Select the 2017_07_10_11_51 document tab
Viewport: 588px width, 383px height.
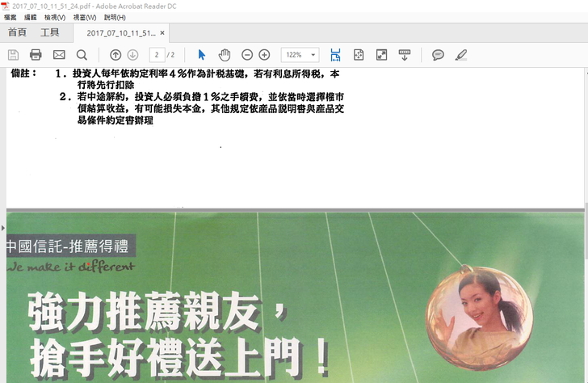click(121, 33)
